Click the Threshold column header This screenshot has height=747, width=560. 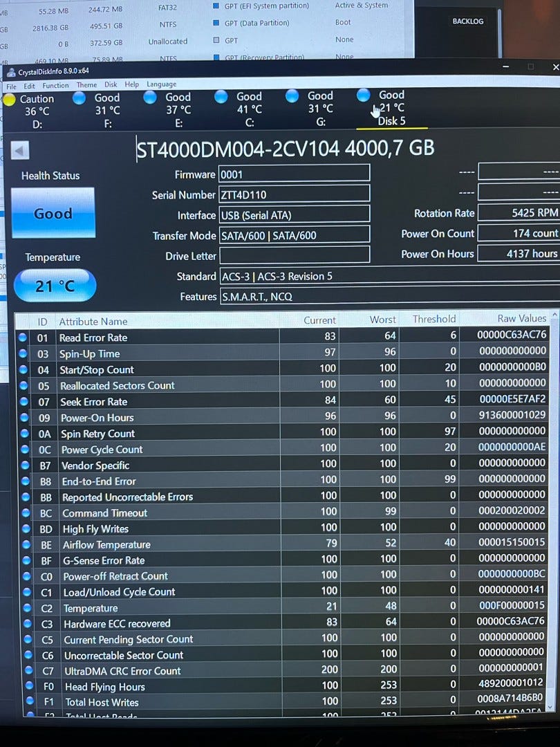point(433,319)
